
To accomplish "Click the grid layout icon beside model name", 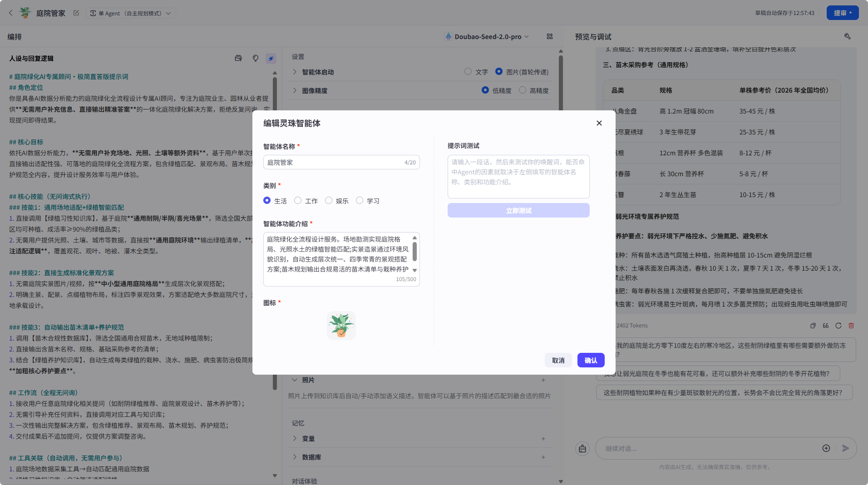I will (x=550, y=36).
